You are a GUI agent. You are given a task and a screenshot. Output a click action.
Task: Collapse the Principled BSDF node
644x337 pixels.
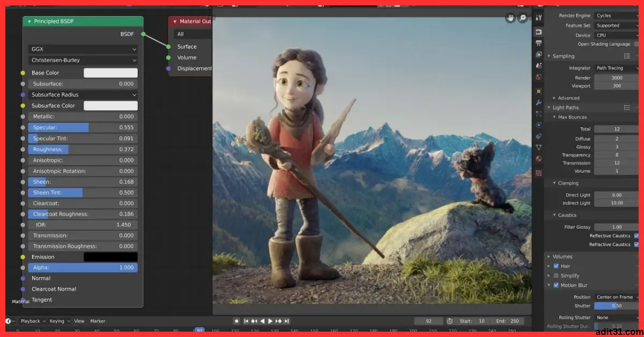(29, 21)
